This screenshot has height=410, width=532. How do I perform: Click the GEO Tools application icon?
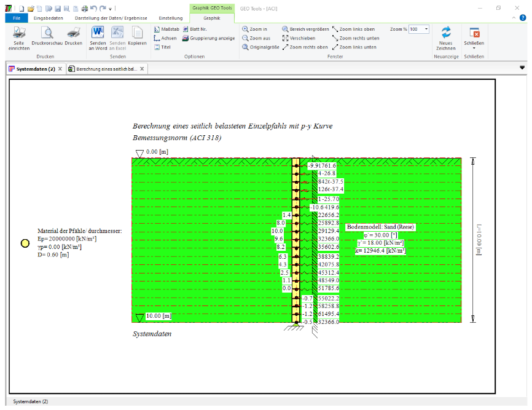point(9,9)
